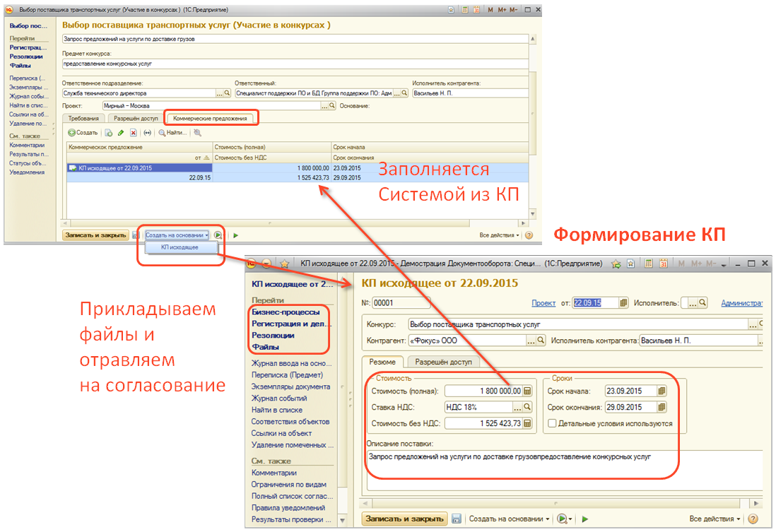Switch to Коммерческие предложения tab

coord(210,119)
